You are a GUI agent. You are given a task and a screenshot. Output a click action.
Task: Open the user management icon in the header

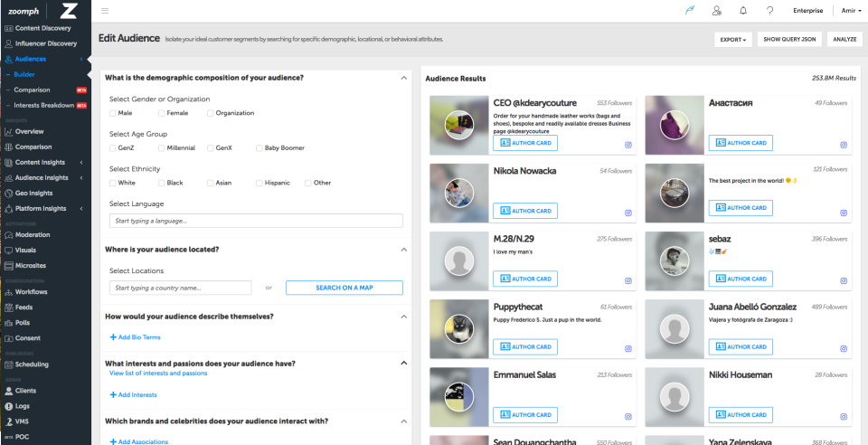click(717, 11)
